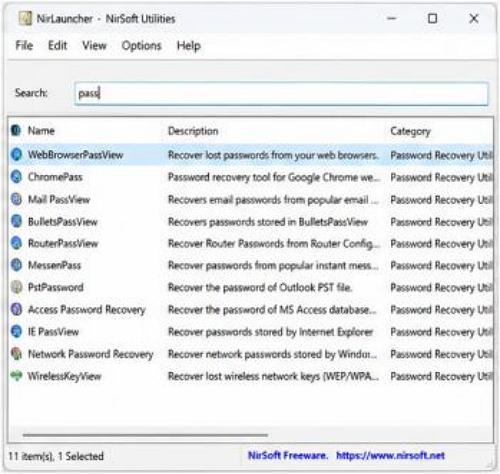Select the MessenPass name
Screen dimensions: 500x474
click(x=54, y=265)
